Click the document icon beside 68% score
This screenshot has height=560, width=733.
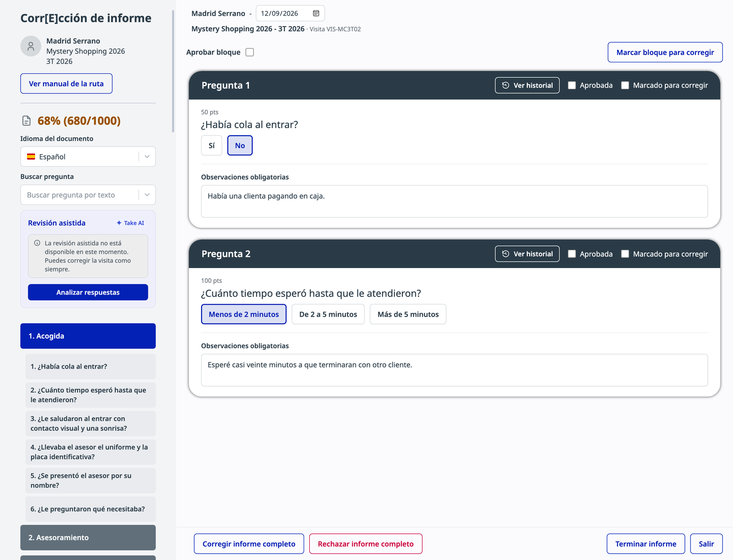tap(27, 121)
